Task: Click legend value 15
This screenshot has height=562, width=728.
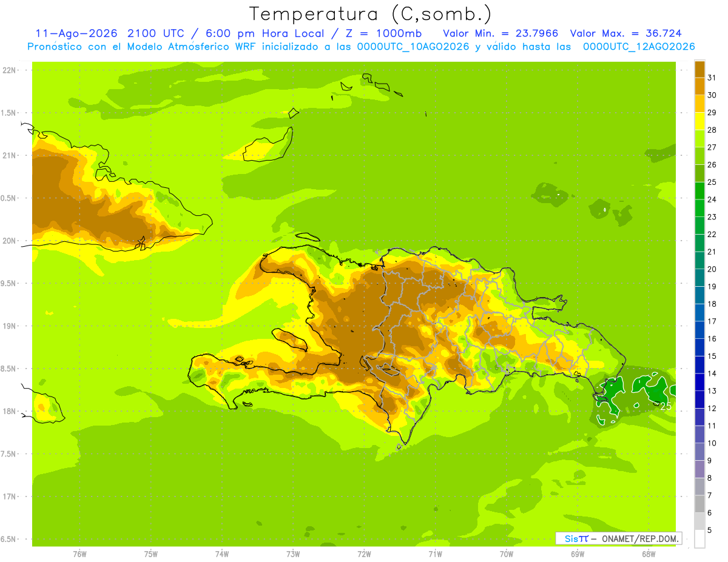Action: tap(712, 356)
